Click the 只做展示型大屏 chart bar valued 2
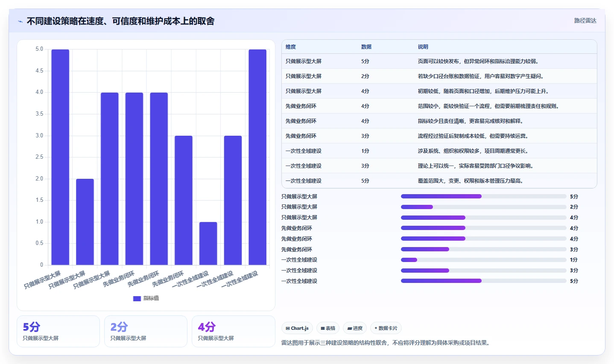 (85, 222)
